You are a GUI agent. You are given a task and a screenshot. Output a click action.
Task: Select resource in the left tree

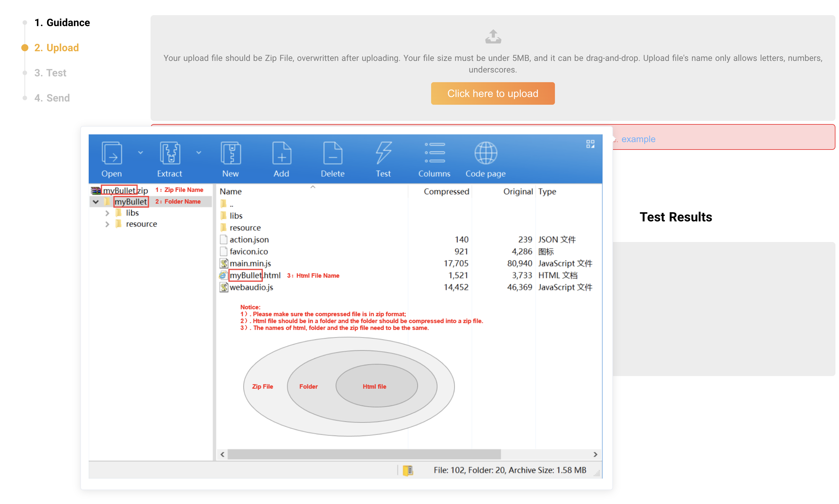click(x=141, y=224)
